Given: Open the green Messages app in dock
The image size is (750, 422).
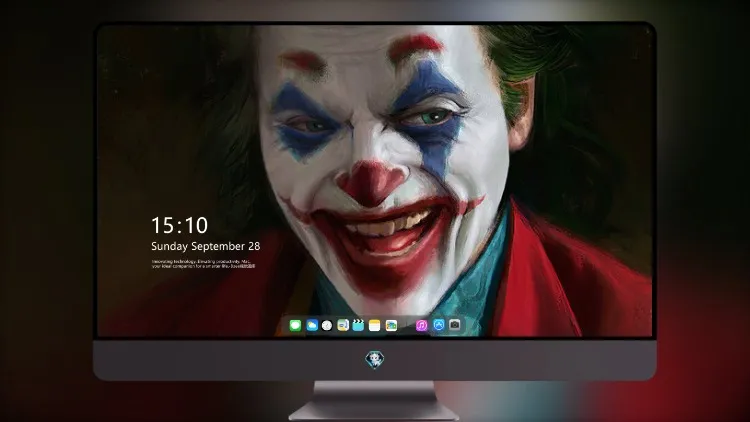Looking at the screenshot, I should [x=295, y=326].
